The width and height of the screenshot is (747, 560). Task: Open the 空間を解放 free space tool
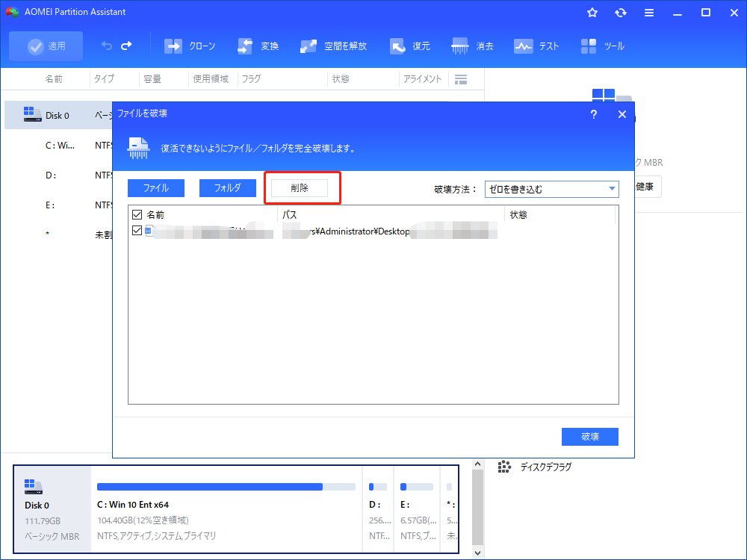pyautogui.click(x=333, y=46)
